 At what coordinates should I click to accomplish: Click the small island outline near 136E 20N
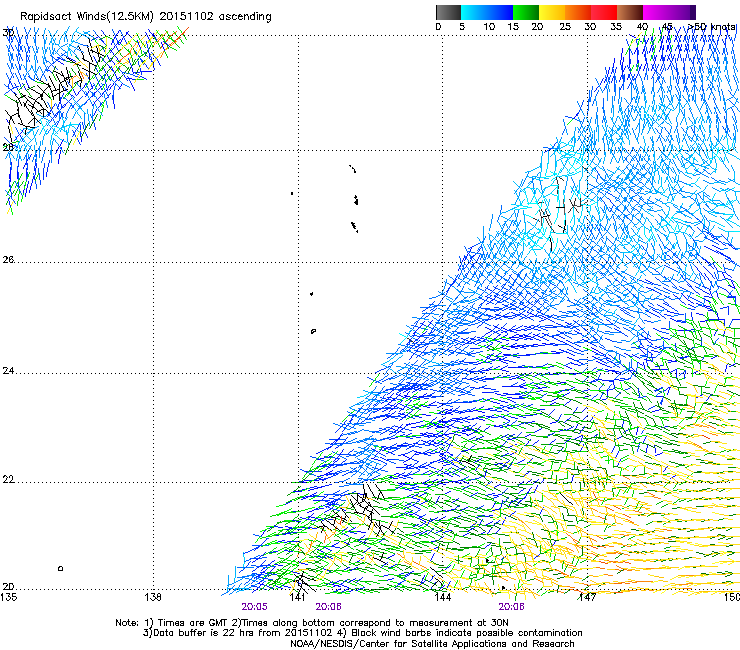pyautogui.click(x=60, y=568)
